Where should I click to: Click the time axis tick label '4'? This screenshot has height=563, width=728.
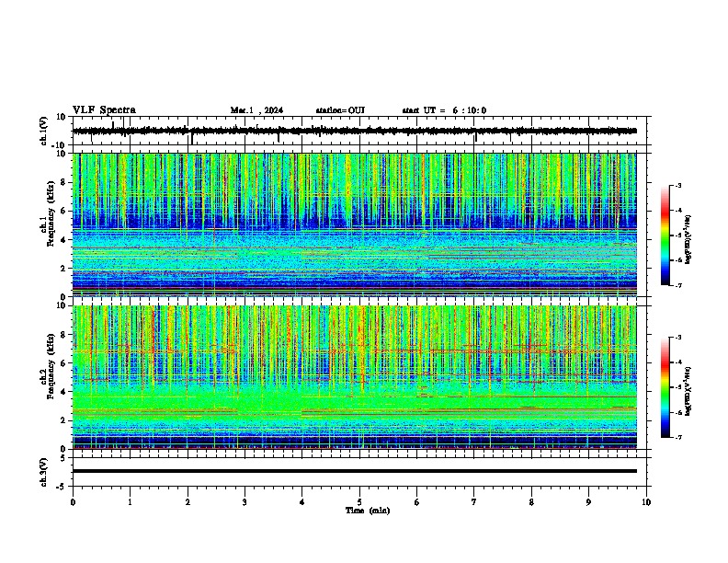pyautogui.click(x=302, y=502)
